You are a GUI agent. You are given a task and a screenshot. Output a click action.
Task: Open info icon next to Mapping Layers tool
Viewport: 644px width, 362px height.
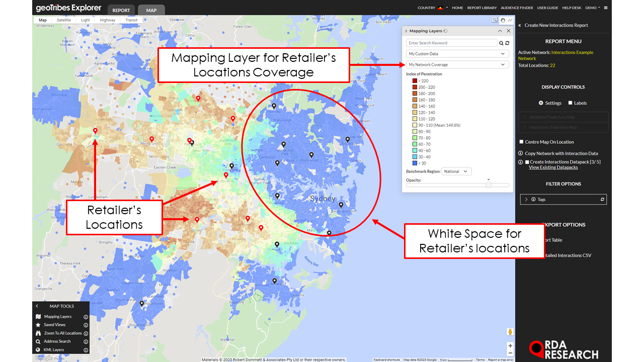(x=86, y=317)
